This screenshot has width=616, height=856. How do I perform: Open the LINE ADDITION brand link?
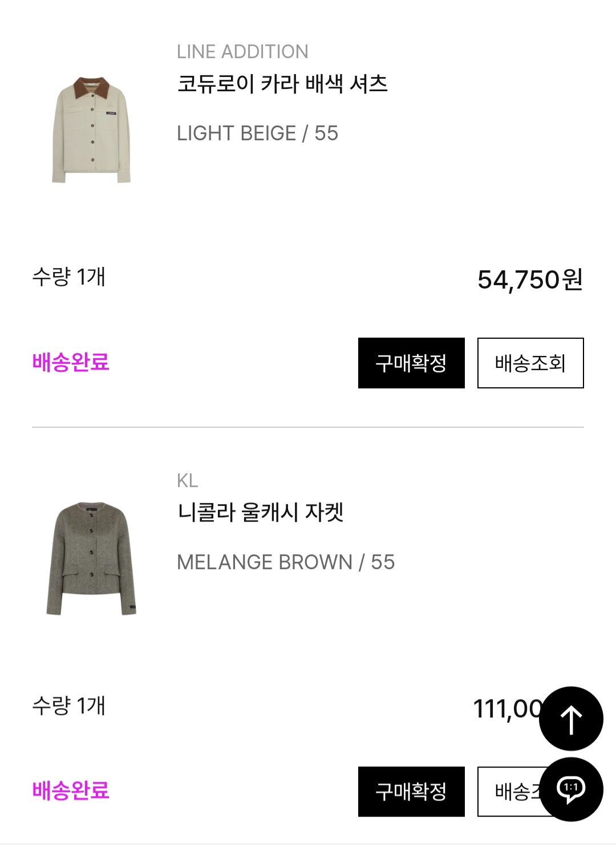point(242,52)
